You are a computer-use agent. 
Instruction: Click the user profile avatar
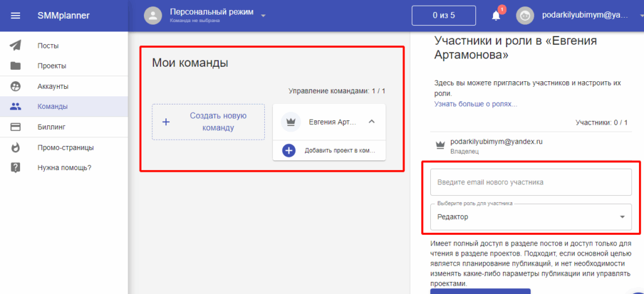(525, 16)
